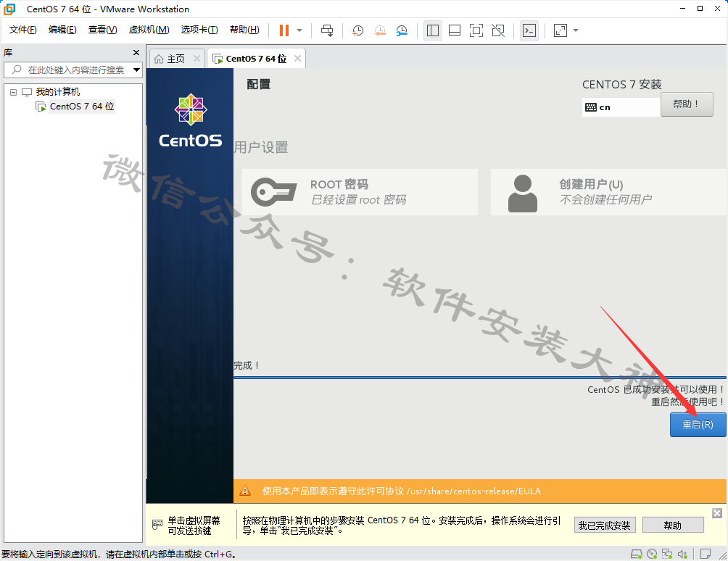Click the network adapter status icon

coord(667,554)
